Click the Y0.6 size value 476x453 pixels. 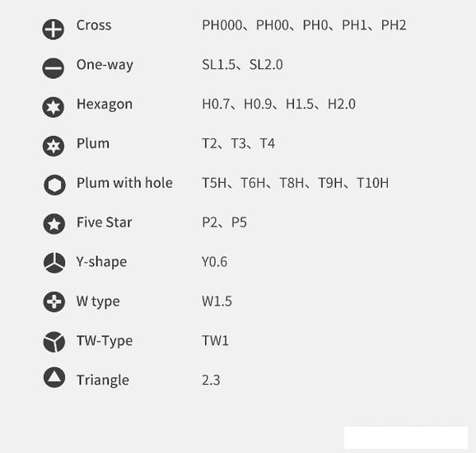[x=214, y=262]
